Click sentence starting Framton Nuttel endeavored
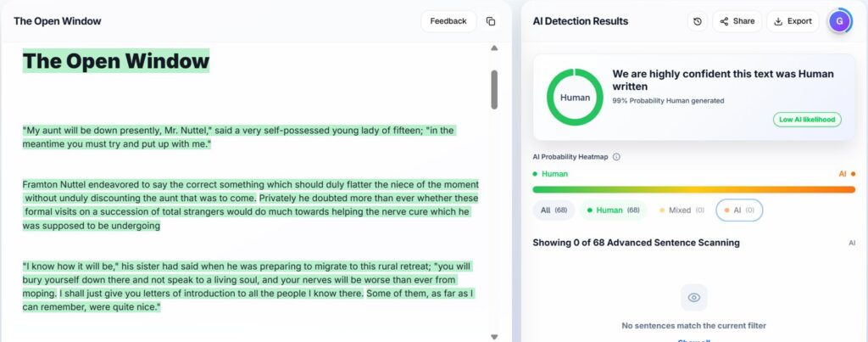868x342 pixels. point(250,191)
